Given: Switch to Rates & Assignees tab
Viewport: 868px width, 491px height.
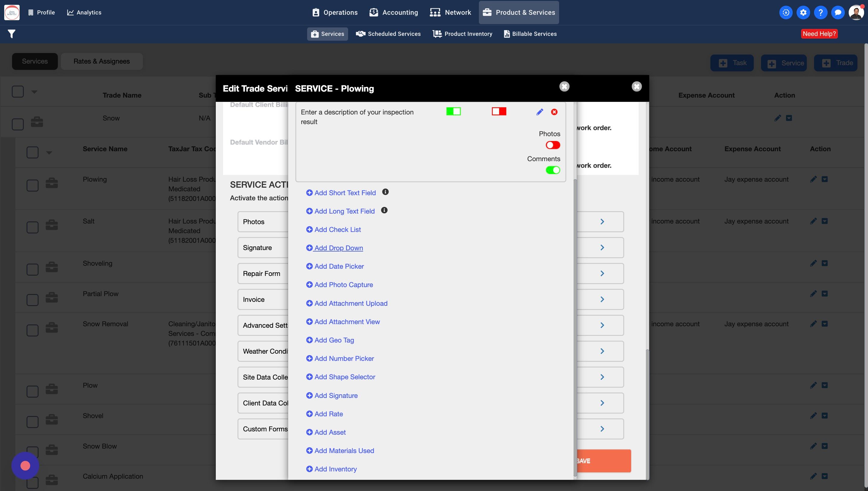Looking at the screenshot, I should [x=102, y=61].
